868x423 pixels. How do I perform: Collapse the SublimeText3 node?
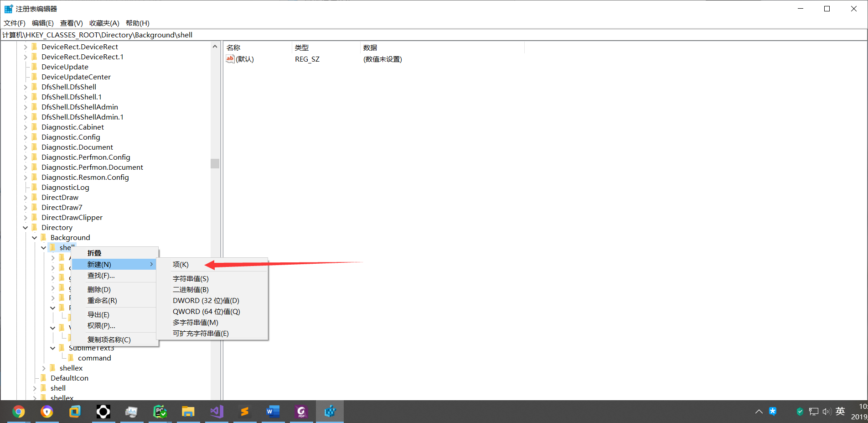click(53, 348)
